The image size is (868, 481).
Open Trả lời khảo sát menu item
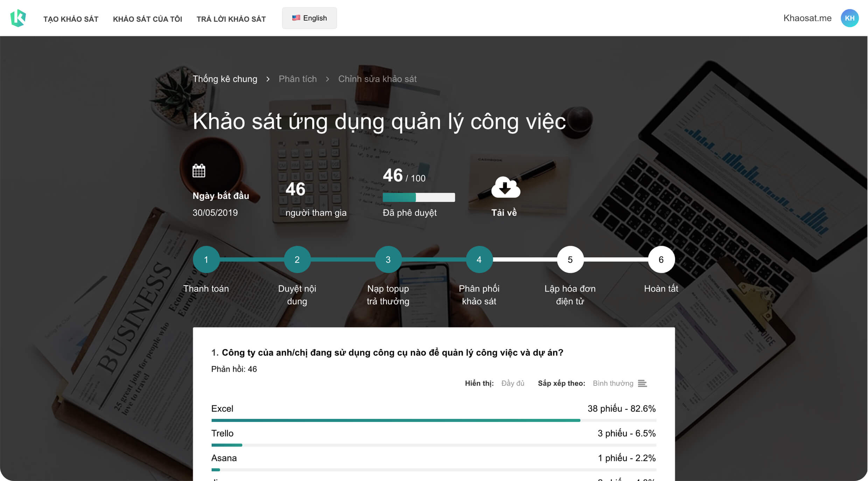(231, 18)
